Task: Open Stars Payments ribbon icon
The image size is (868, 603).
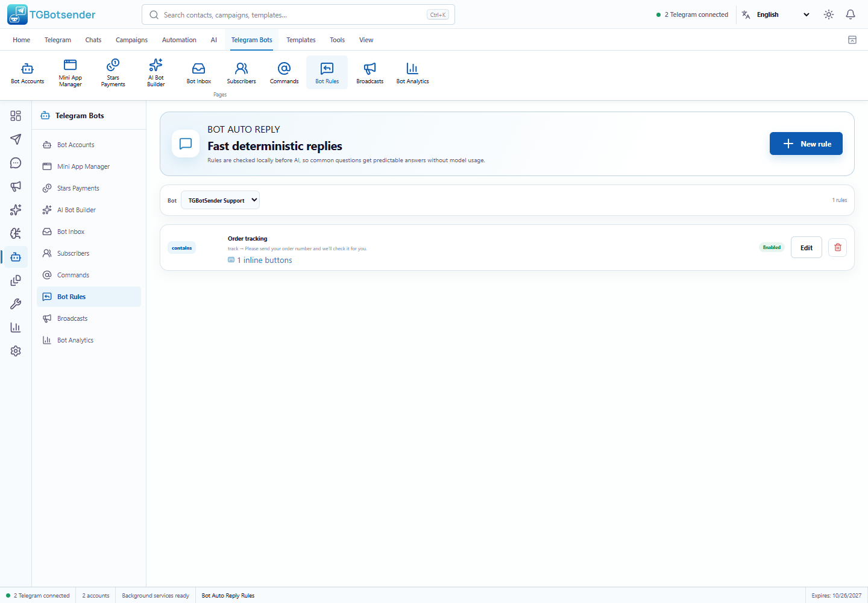Action: pos(113,72)
